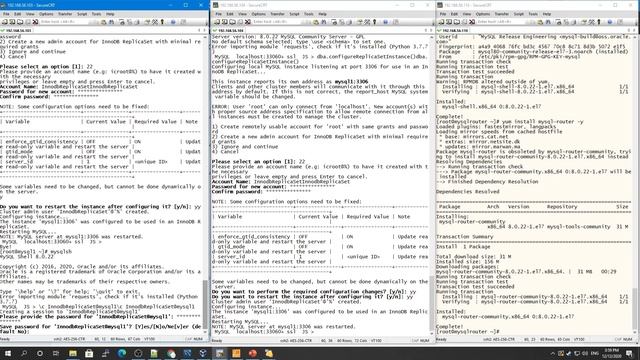Click 'Restarting MySQL...' line in left terminal
640x360 pixels.
click(28, 231)
